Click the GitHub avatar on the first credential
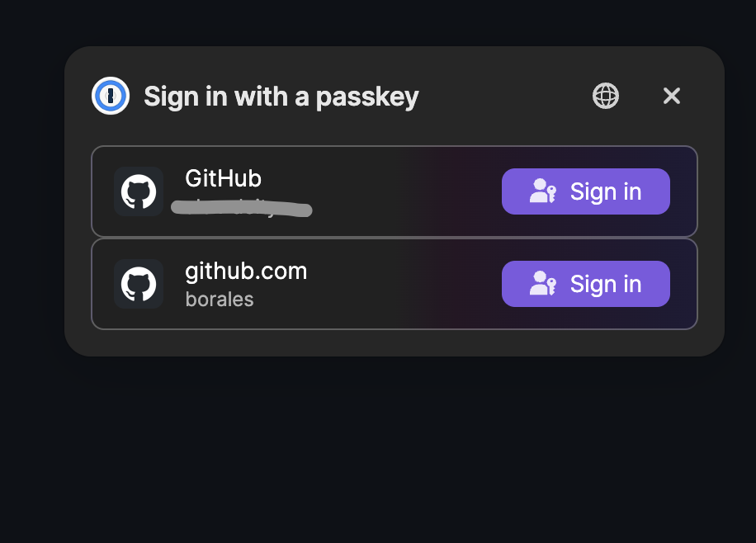The image size is (756, 543). [139, 191]
